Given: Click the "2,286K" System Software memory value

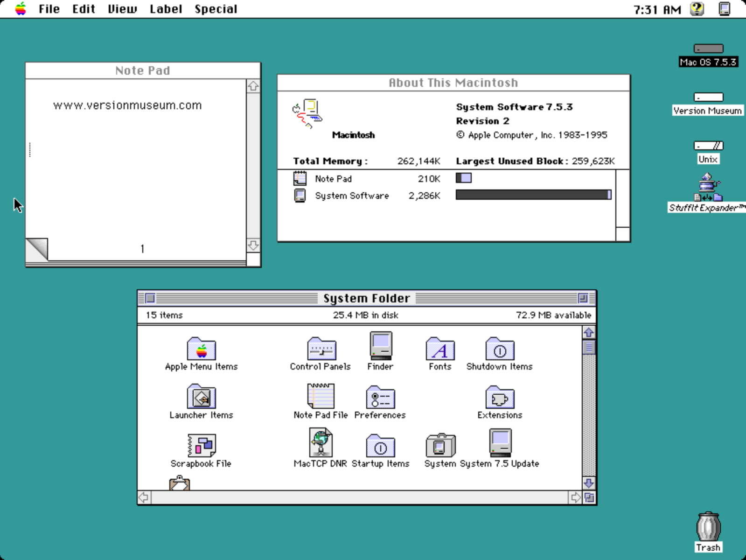Looking at the screenshot, I should (x=425, y=196).
